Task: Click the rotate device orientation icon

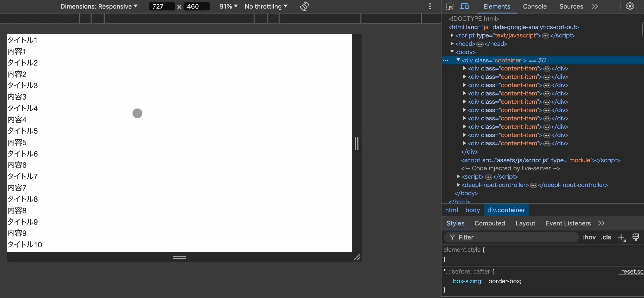Action: click(x=305, y=6)
